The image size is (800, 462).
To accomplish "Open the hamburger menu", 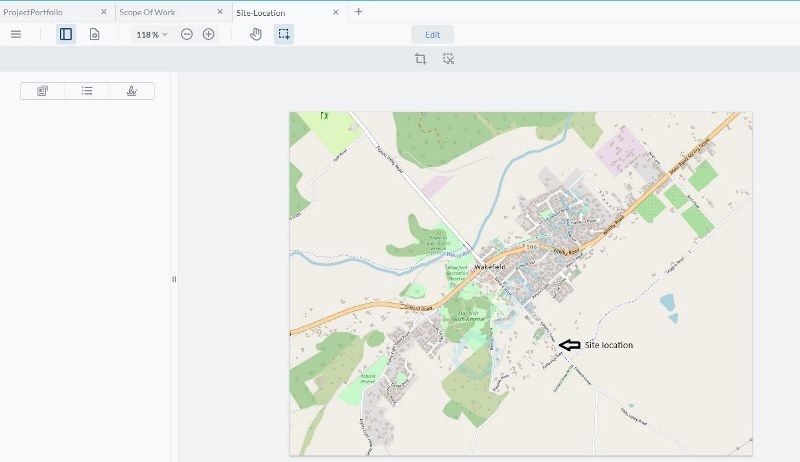I will (15, 34).
